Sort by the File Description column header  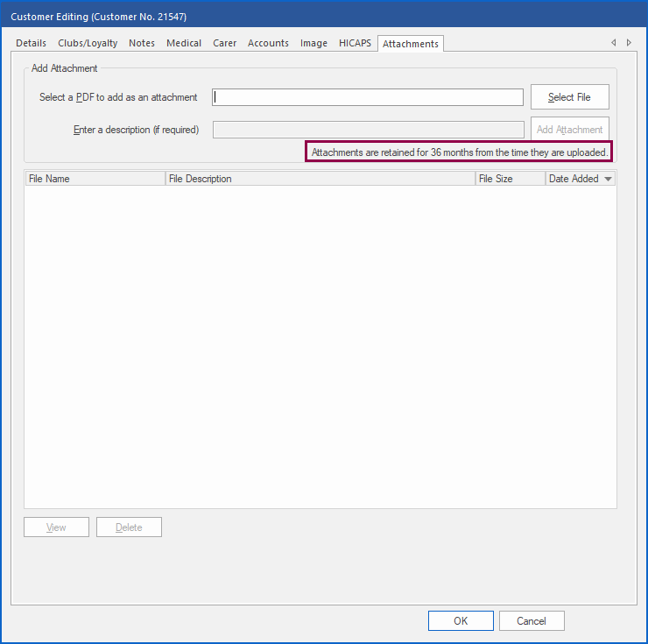coord(320,179)
